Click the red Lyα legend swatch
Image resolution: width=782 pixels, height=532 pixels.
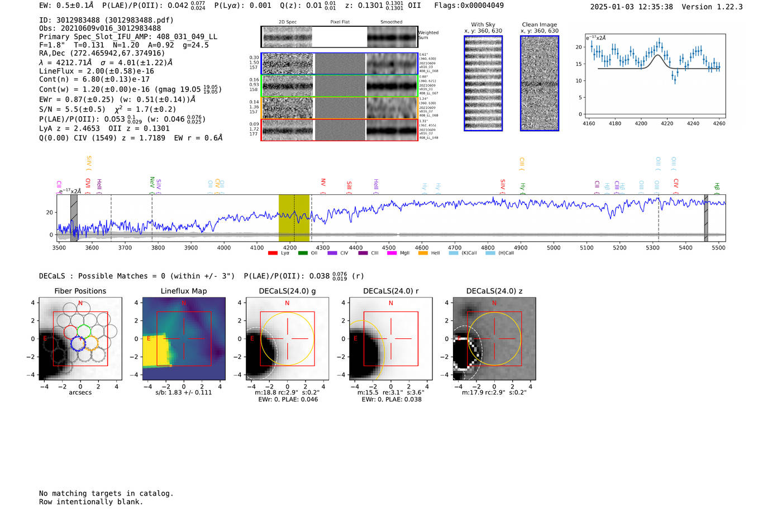pyautogui.click(x=273, y=253)
